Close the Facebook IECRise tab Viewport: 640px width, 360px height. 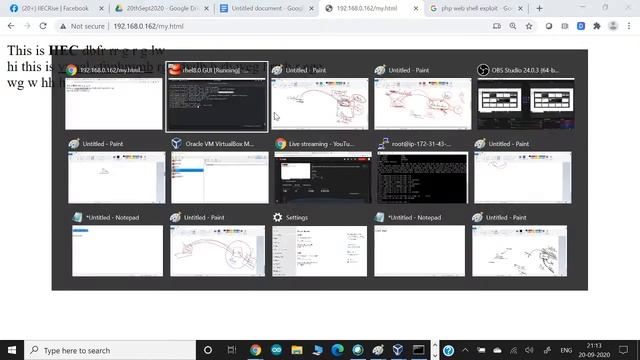click(102, 8)
